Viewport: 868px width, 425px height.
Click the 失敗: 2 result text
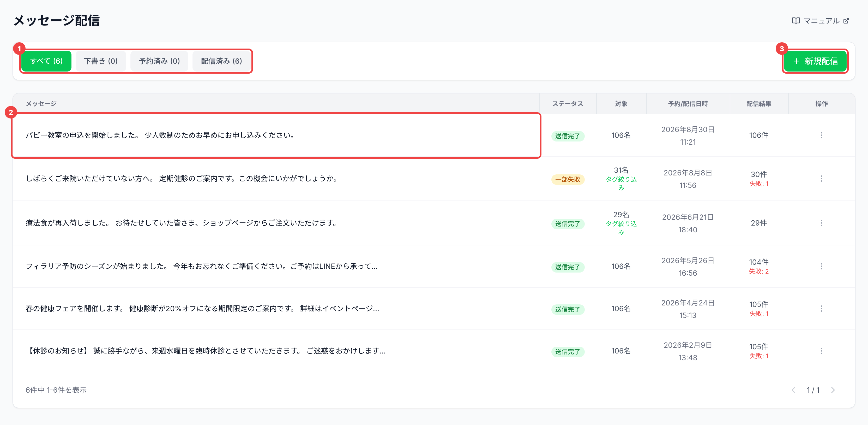pyautogui.click(x=758, y=271)
